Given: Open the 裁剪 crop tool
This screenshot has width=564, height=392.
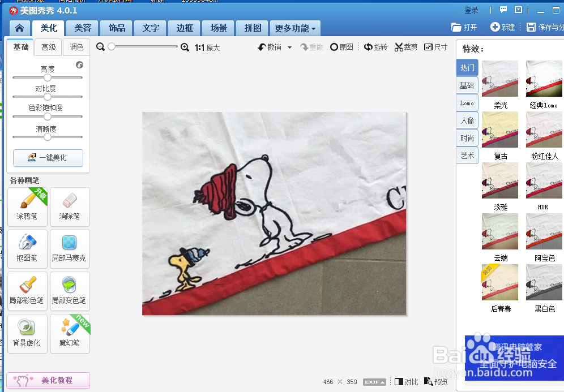Looking at the screenshot, I should [x=406, y=47].
